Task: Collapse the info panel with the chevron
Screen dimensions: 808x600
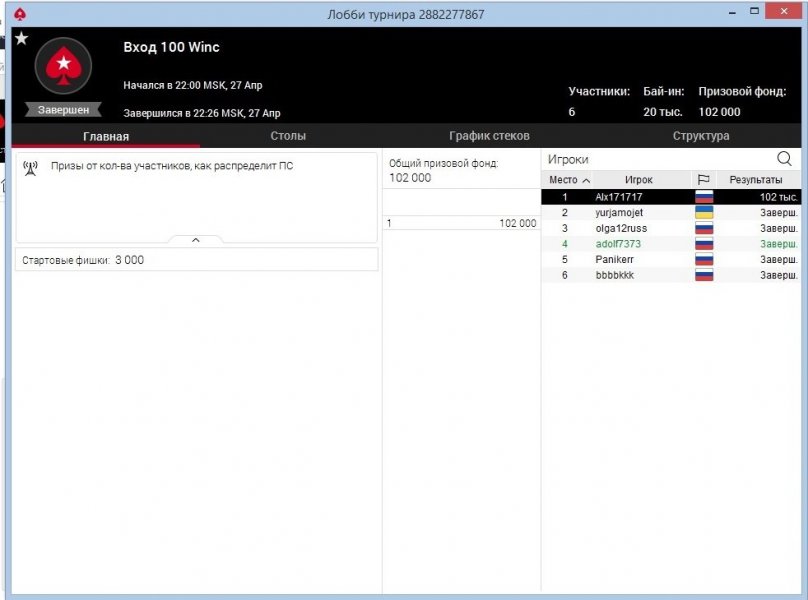Action: 196,240
